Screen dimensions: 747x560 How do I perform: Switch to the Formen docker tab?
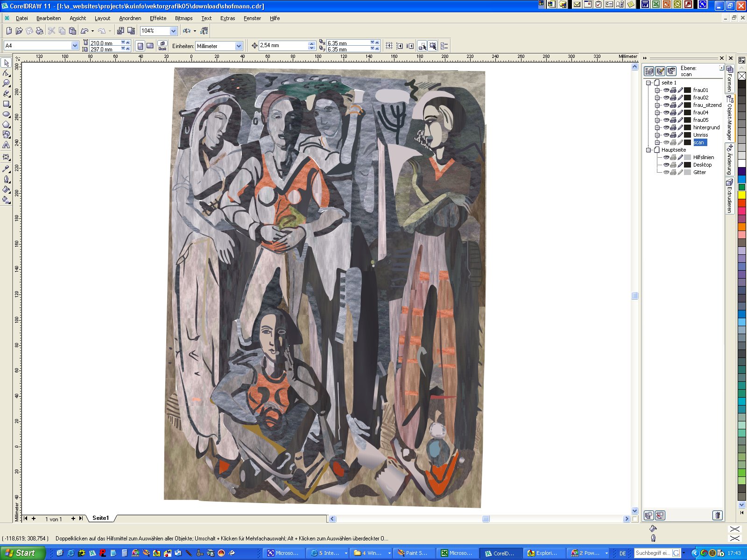point(729,79)
